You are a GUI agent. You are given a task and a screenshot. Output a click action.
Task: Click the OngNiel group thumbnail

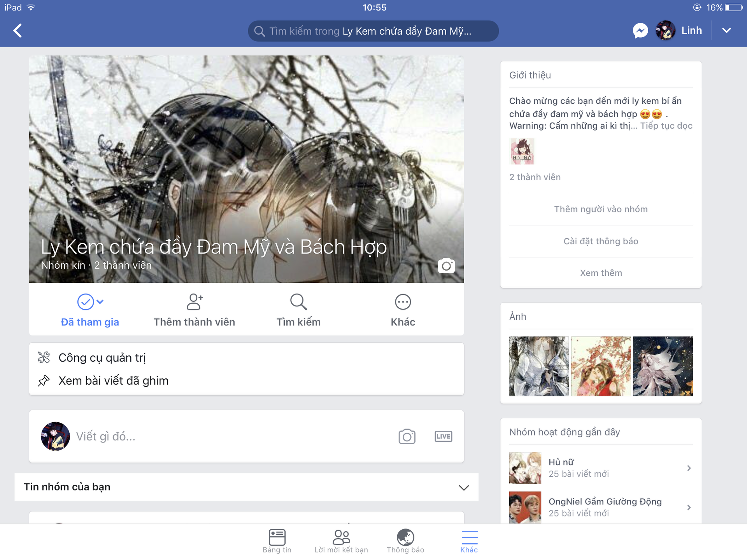coord(525,507)
